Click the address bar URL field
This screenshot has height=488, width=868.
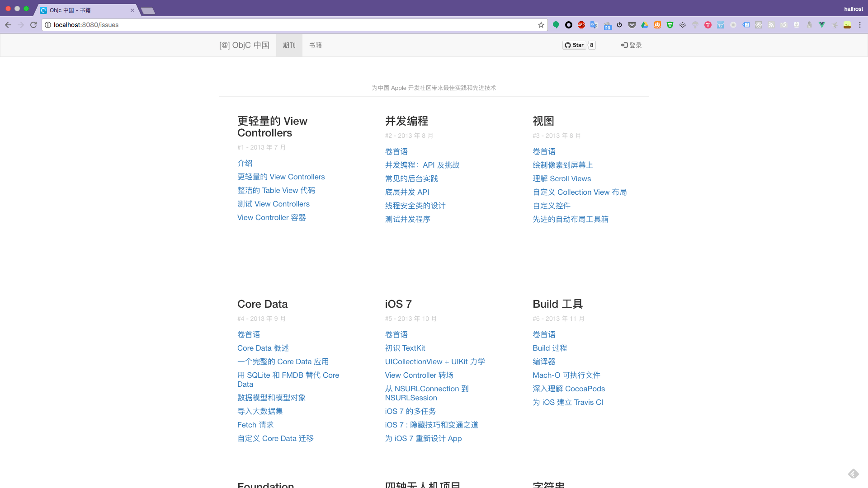point(289,25)
